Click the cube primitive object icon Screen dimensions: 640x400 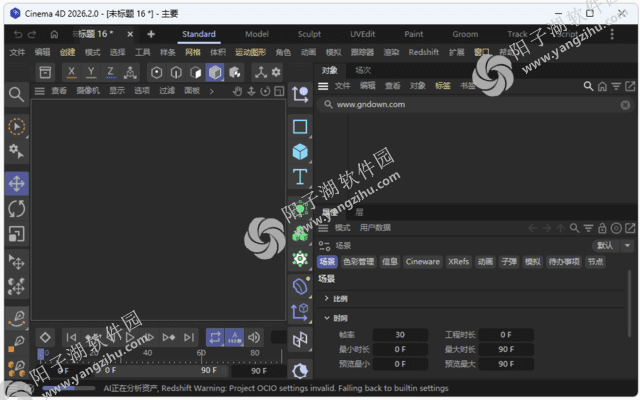coord(300,152)
